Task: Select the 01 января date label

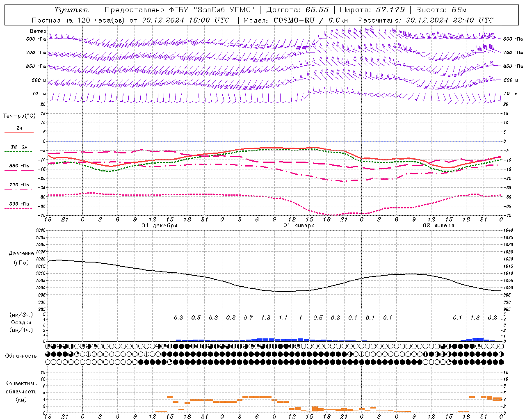Action: point(299,226)
